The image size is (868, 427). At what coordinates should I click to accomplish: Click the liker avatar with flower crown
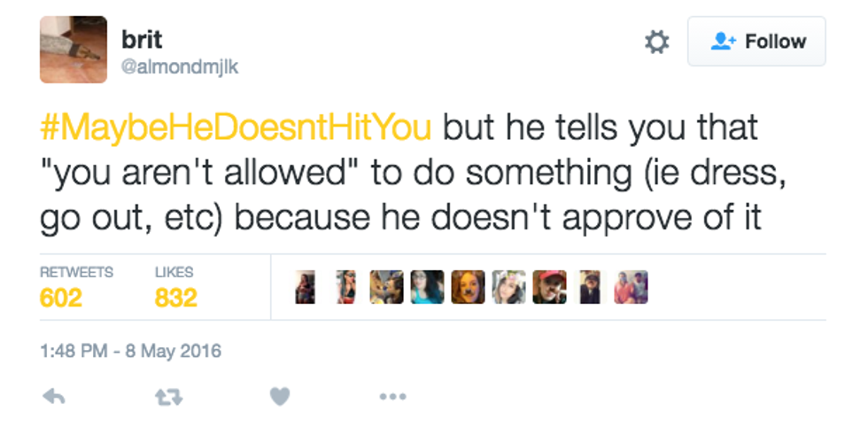pyautogui.click(x=508, y=287)
